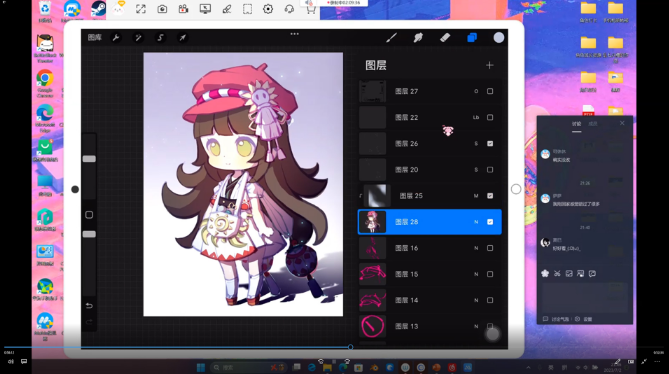
Task: Open the gear settings in top toolbar
Action: (x=268, y=9)
